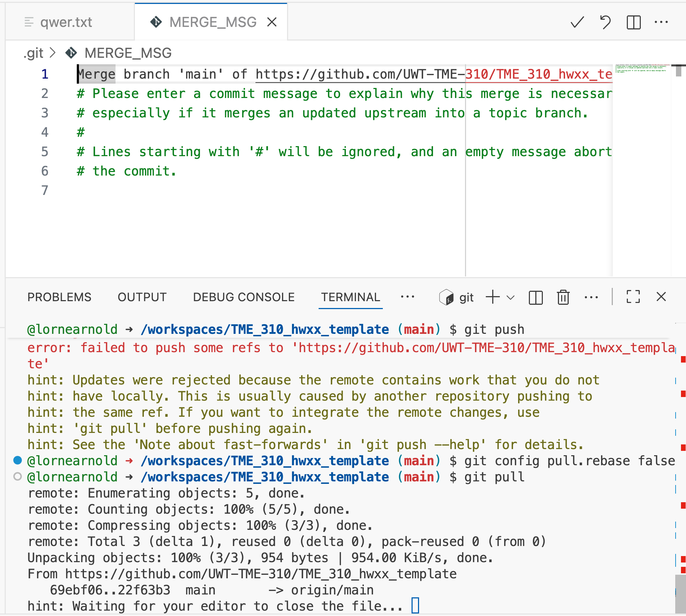Expand the terminal launch profile dropdown chevron
This screenshot has width=686, height=616.
(x=511, y=298)
